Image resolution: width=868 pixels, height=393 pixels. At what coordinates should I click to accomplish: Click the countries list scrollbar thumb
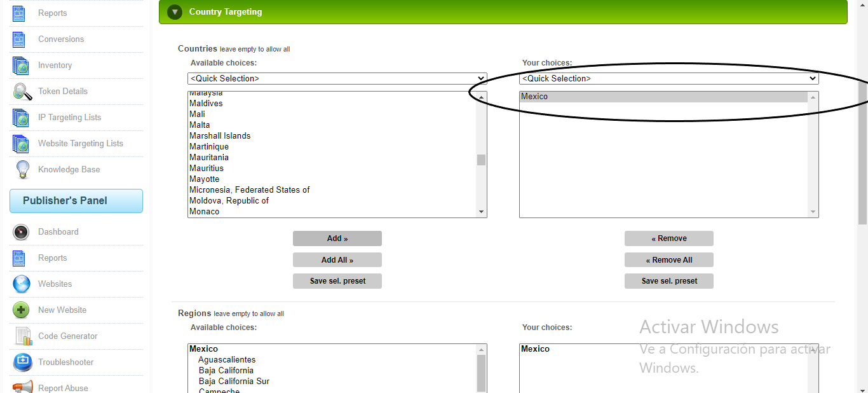point(481,160)
